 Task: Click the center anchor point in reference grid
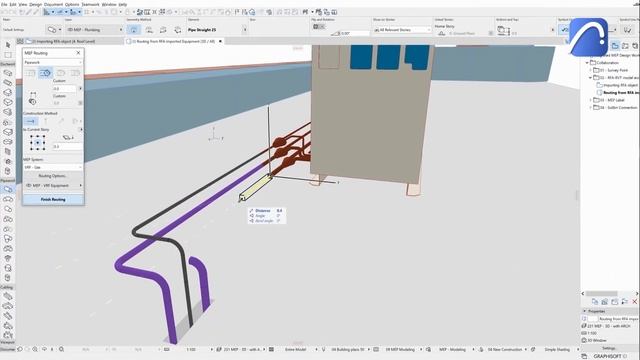click(x=38, y=143)
